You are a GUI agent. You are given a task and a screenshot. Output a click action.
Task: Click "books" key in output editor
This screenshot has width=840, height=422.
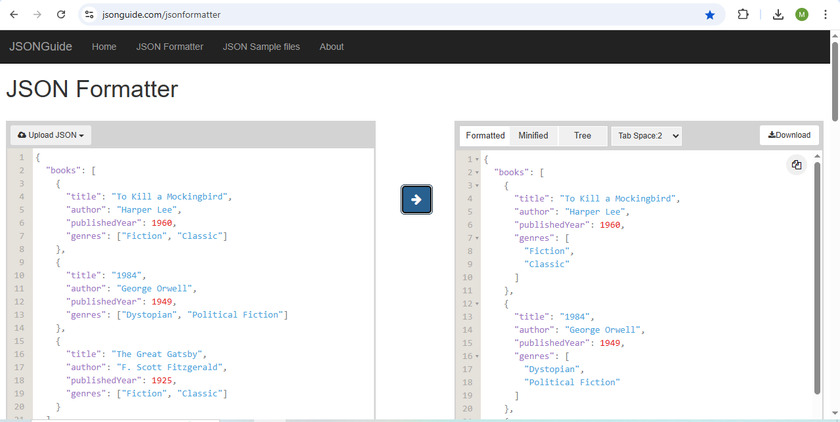[512, 172]
